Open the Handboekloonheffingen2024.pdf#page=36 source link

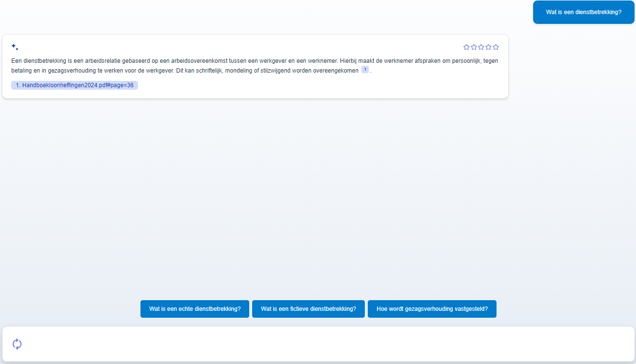(75, 85)
